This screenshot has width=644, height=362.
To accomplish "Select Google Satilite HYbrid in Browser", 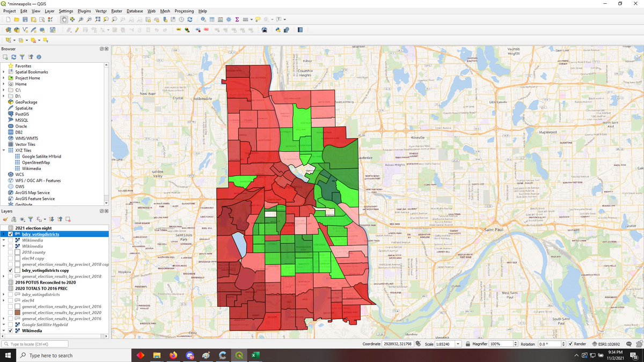I will (x=41, y=156).
